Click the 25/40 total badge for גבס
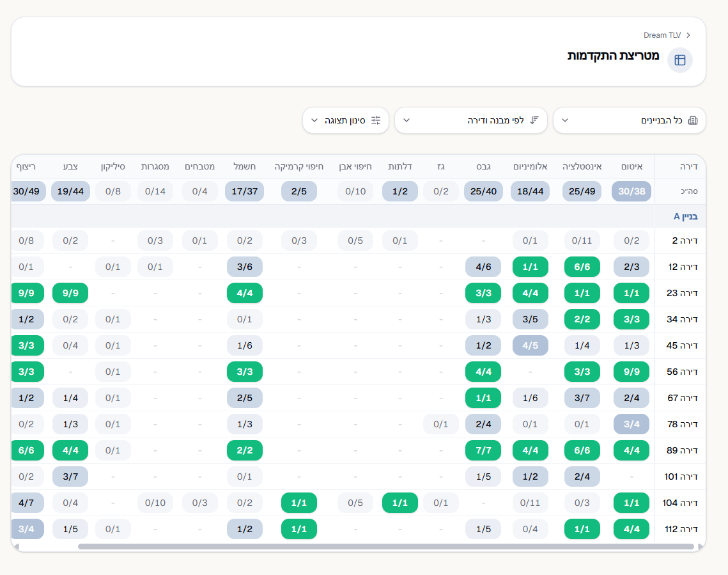 pos(483,191)
